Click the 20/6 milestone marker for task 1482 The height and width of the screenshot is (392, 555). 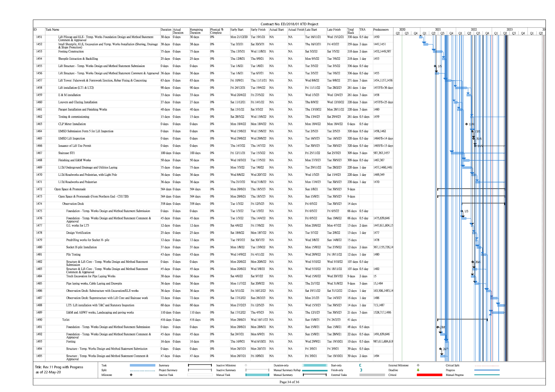[473, 262]
